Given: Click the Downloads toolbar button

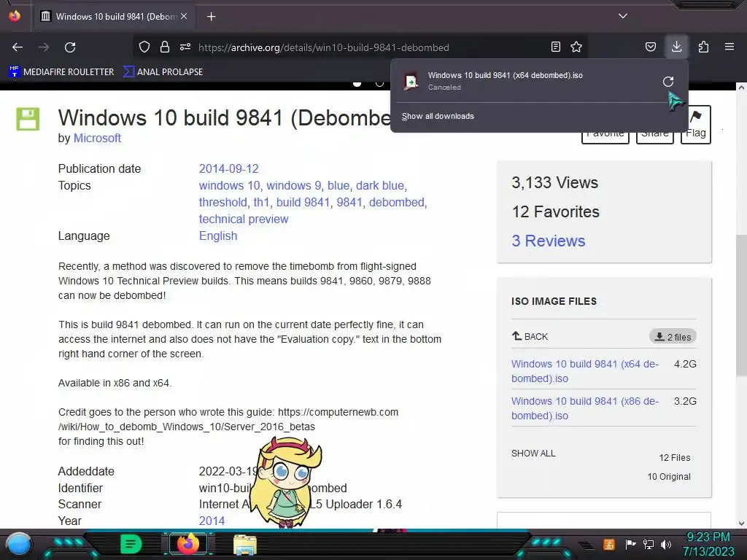Looking at the screenshot, I should [676, 47].
